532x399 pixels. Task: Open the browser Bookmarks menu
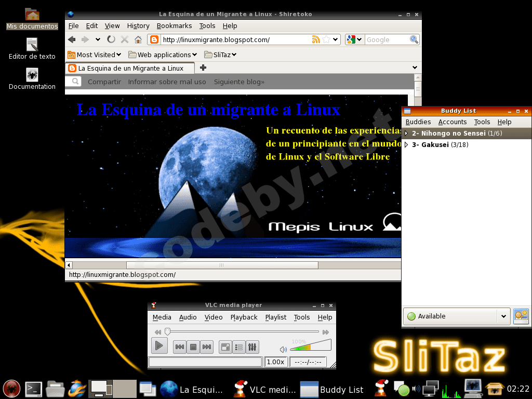(174, 26)
